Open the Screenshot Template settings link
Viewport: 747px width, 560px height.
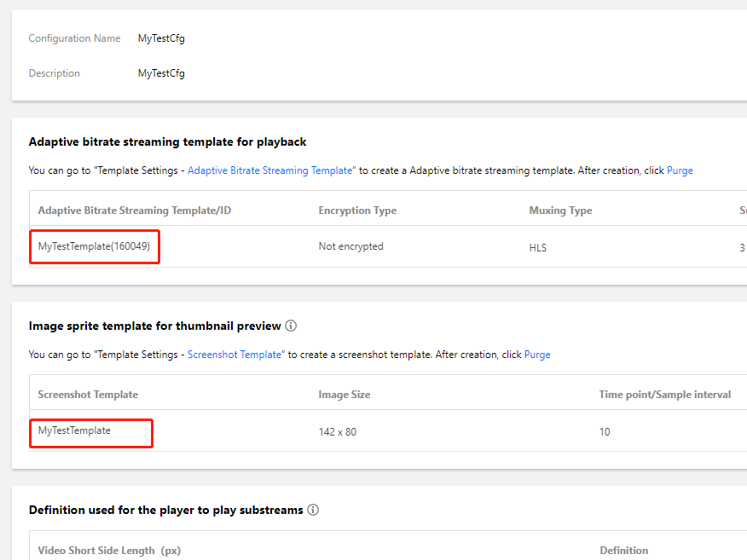[235, 355]
